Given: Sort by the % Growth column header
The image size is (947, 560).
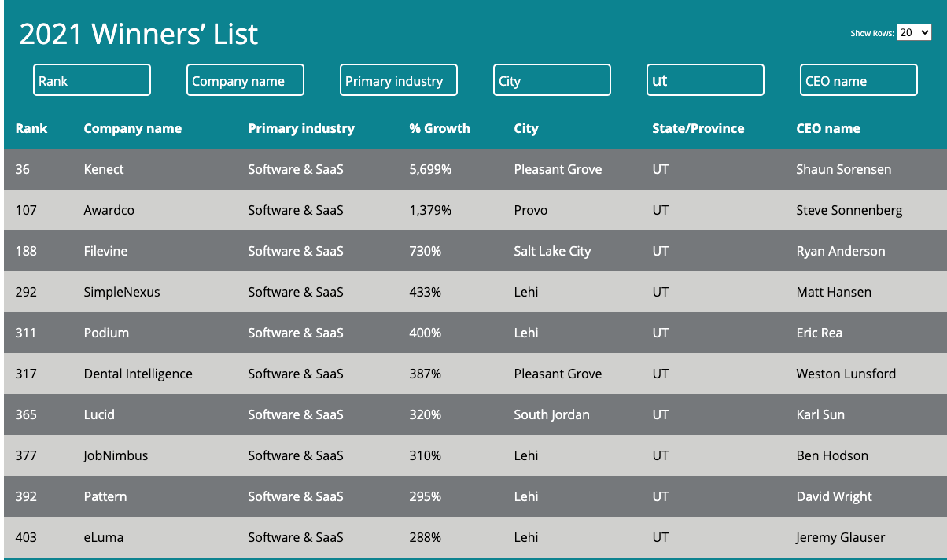Looking at the screenshot, I should pos(440,128).
